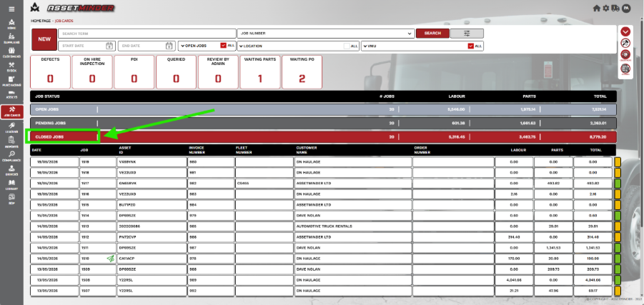Click the yellow status marker for job 1519
This screenshot has width=644, height=305.
[618, 161]
